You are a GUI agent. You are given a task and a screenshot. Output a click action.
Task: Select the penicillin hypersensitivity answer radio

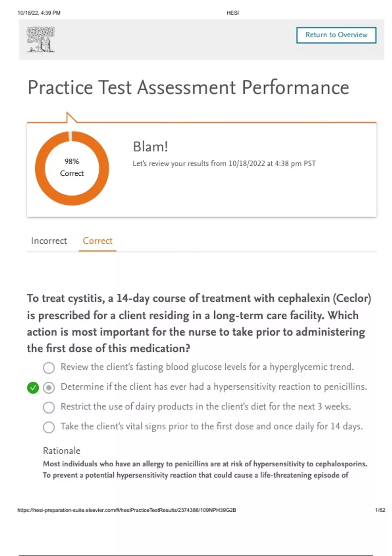(x=49, y=388)
